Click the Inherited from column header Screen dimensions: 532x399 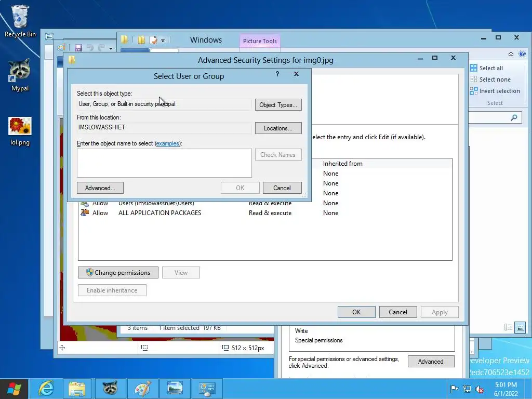coord(343,164)
